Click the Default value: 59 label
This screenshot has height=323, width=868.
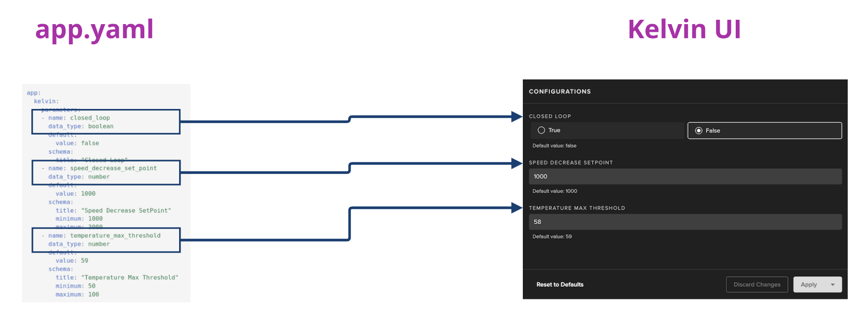553,236
